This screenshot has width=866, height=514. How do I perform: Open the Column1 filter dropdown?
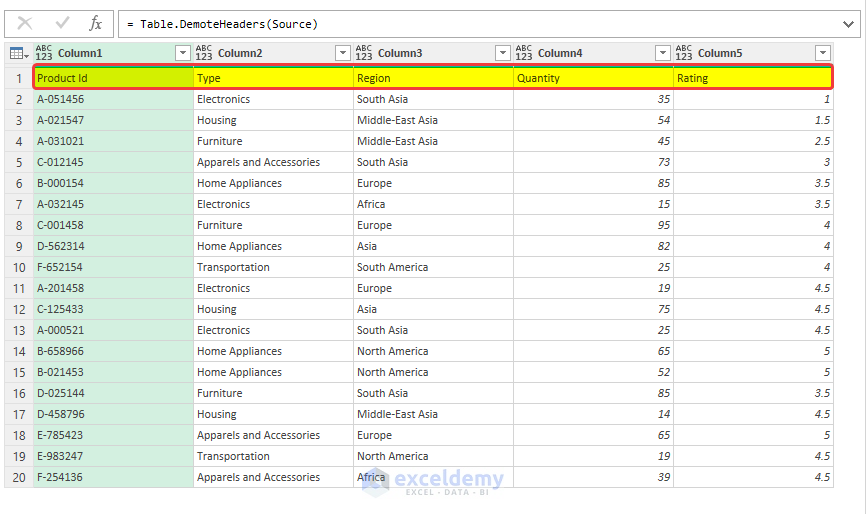tap(183, 53)
